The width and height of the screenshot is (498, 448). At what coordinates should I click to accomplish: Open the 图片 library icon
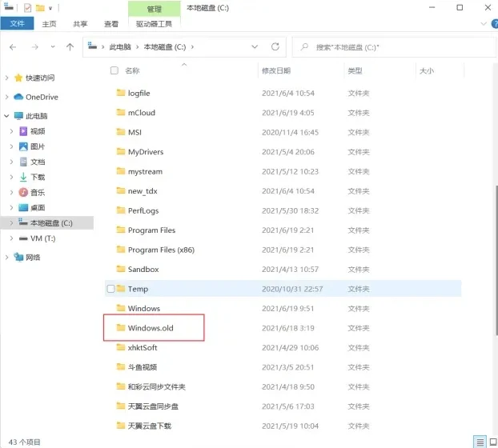23,146
